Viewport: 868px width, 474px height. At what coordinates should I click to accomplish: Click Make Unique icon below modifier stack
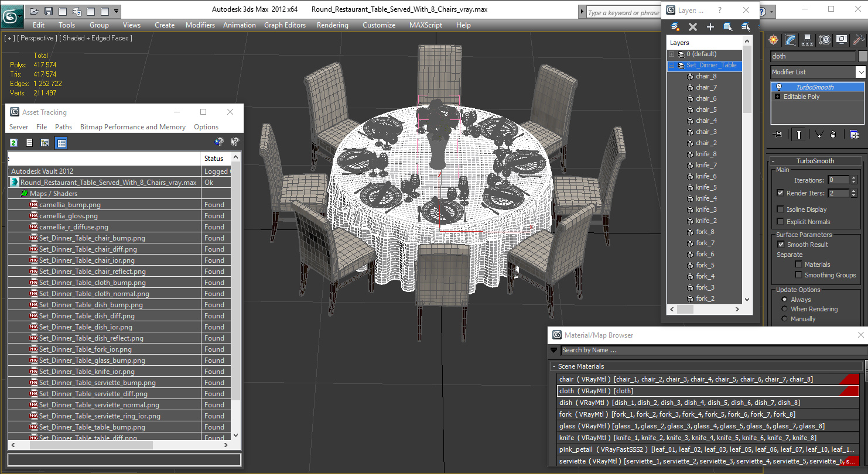(818, 135)
